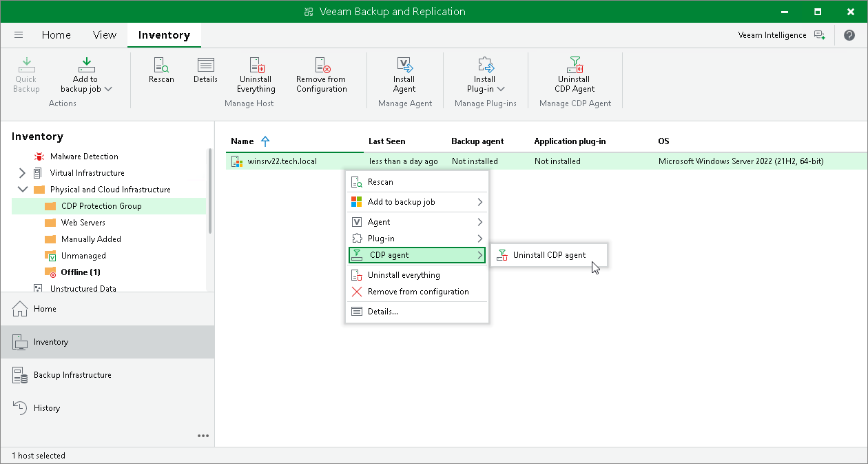Select CDP Protection Group folder
This screenshot has width=868, height=464.
[101, 206]
